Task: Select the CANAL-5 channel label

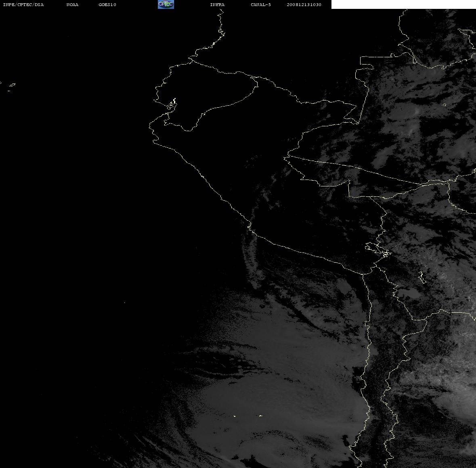Action: pos(261,4)
